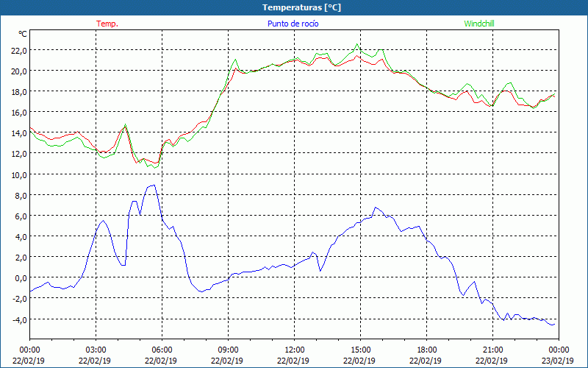
Task: Click the -2,0 y-axis value
Action: pyautogui.click(x=20, y=299)
